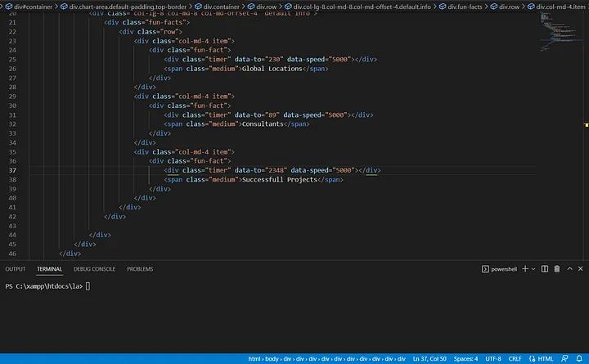This screenshot has height=364, width=589.
Task: Open div#container breadcrumb
Action: coord(33,7)
